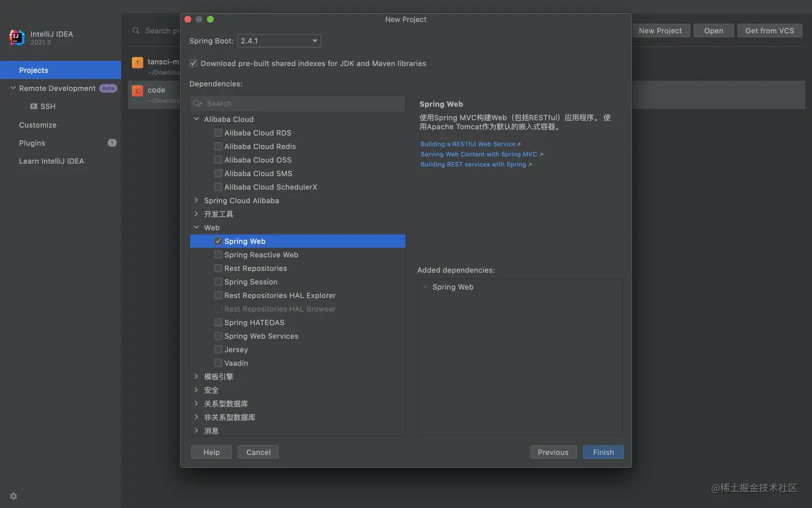Collapse the Web group
The width and height of the screenshot is (812, 508).
point(197,227)
